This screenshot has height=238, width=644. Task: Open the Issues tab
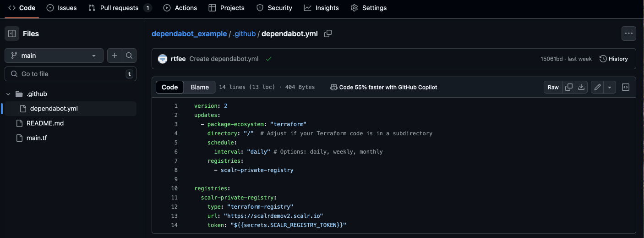tap(62, 8)
